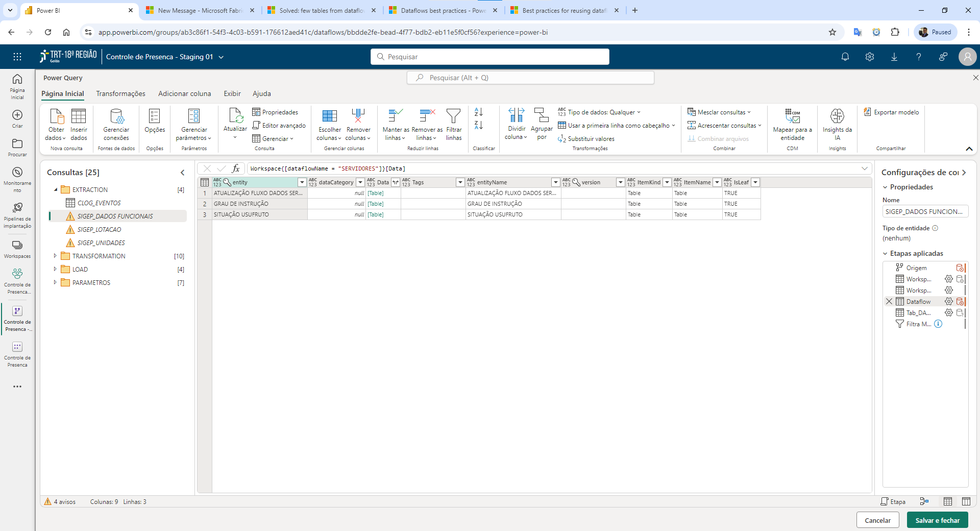Click Exportar modelo
Screen dimensions: 980x531
[x=891, y=112]
